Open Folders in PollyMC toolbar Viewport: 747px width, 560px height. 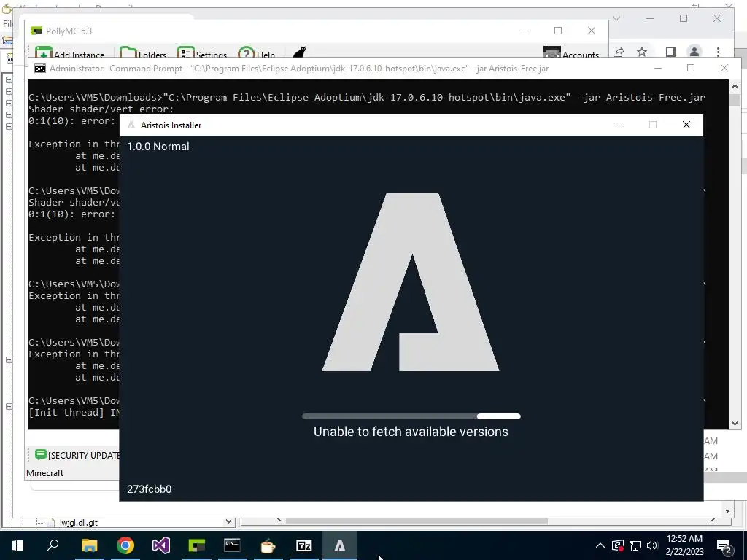[x=143, y=52]
